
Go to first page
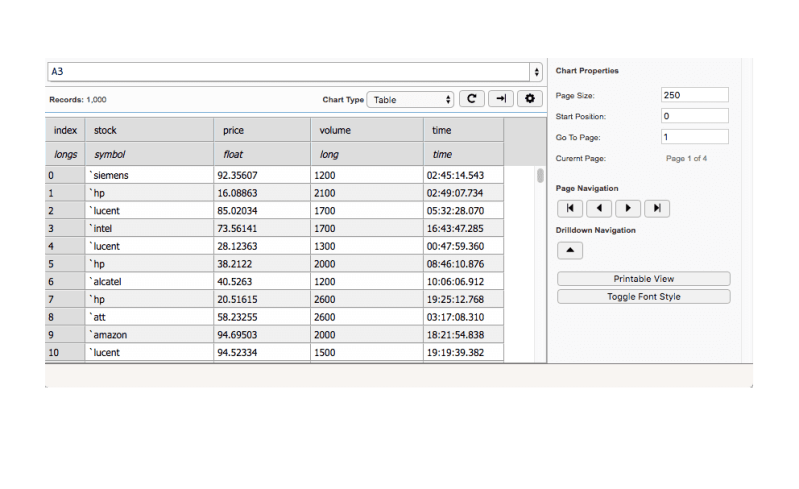click(570, 208)
